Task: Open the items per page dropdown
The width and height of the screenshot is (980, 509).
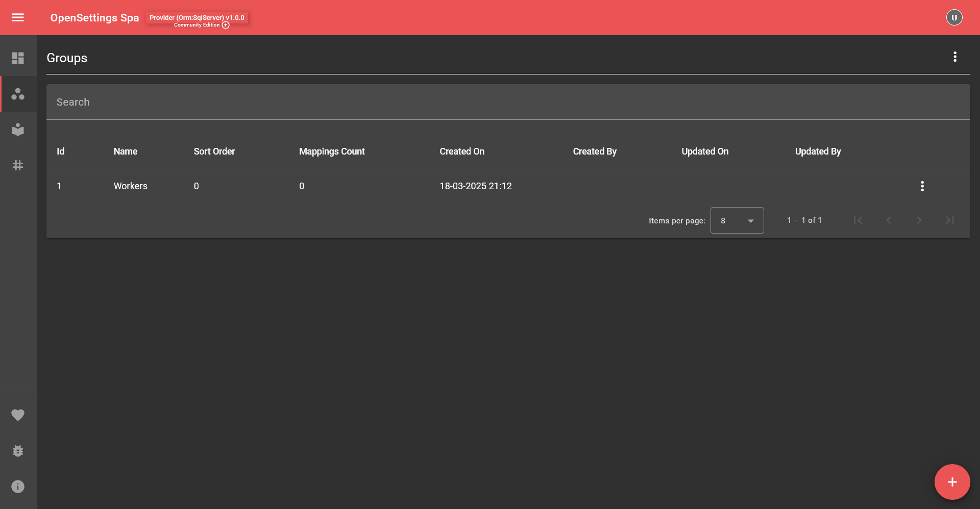Action: pyautogui.click(x=737, y=220)
